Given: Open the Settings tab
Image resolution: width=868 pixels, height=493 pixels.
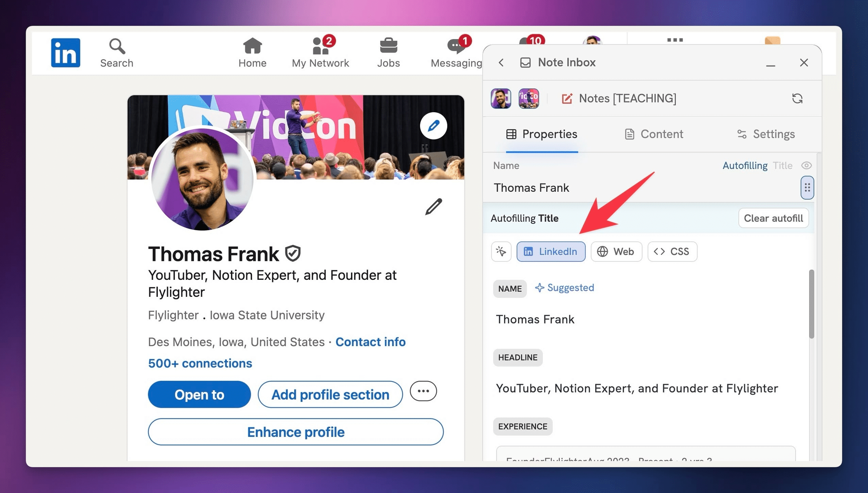Looking at the screenshot, I should (x=766, y=134).
